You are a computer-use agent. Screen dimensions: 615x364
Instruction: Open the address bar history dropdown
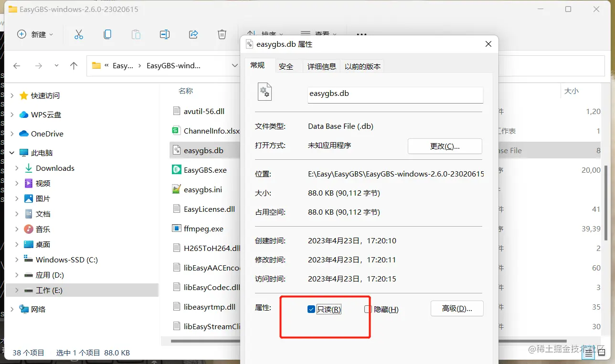[x=234, y=66]
